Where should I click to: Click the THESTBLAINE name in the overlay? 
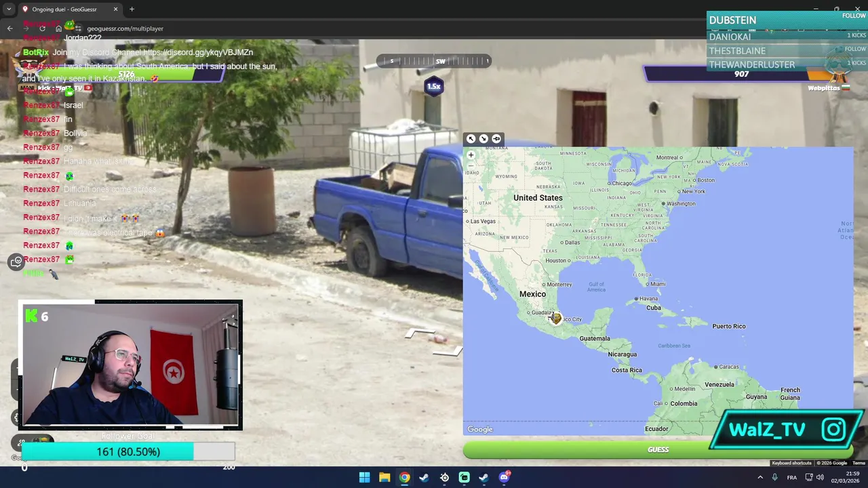[x=737, y=51]
